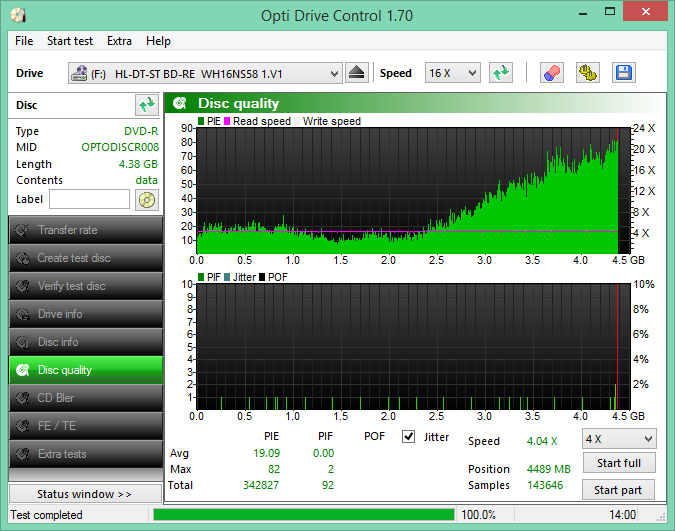Click the Opti Drive Control title icon
The image size is (675, 531).
click(19, 15)
